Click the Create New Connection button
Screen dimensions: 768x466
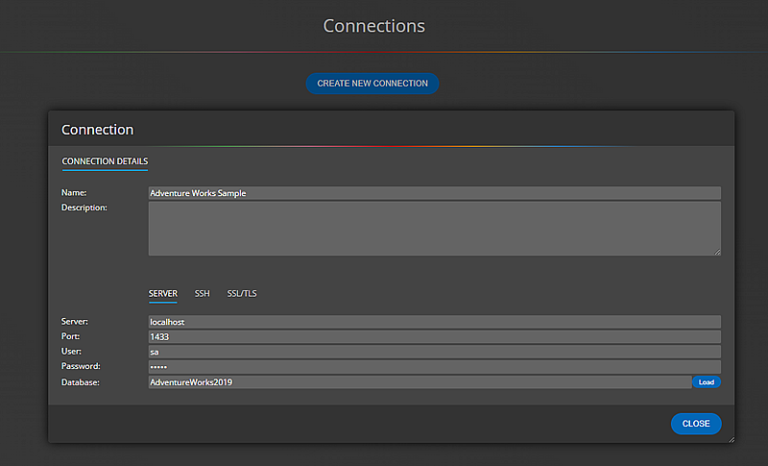pos(372,84)
